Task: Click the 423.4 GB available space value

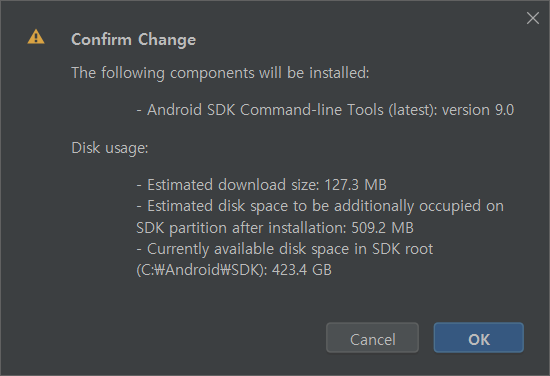Action: click(302, 270)
